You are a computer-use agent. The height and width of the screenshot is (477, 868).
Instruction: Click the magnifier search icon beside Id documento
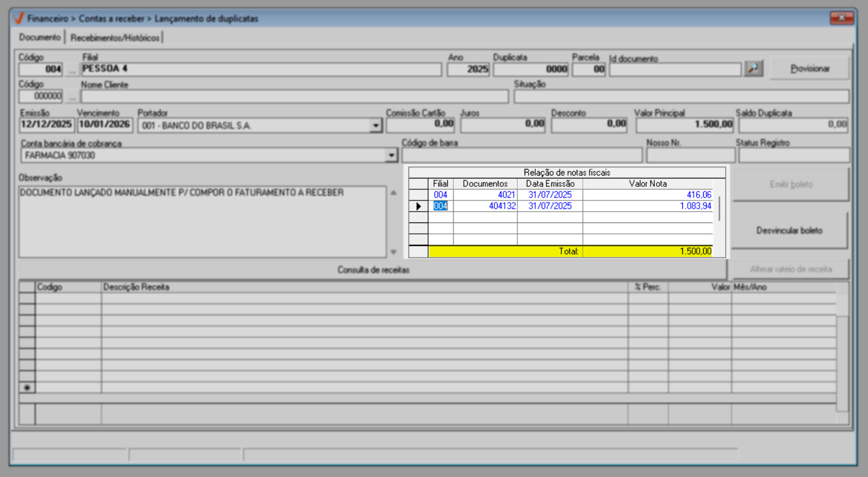753,69
